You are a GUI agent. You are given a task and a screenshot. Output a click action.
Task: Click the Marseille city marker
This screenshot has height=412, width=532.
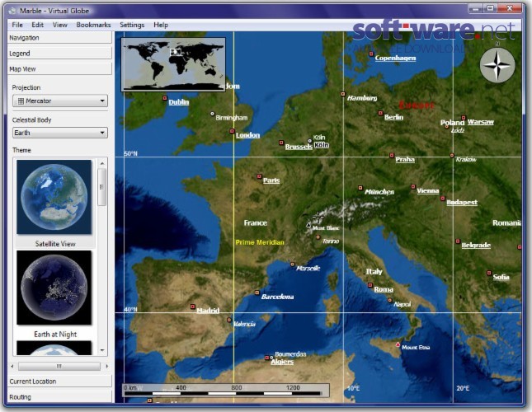click(292, 265)
